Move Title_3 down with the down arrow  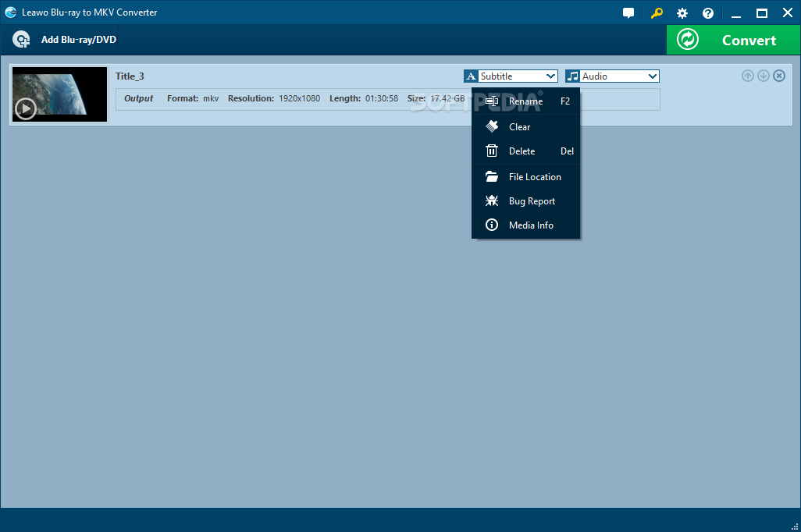point(764,76)
